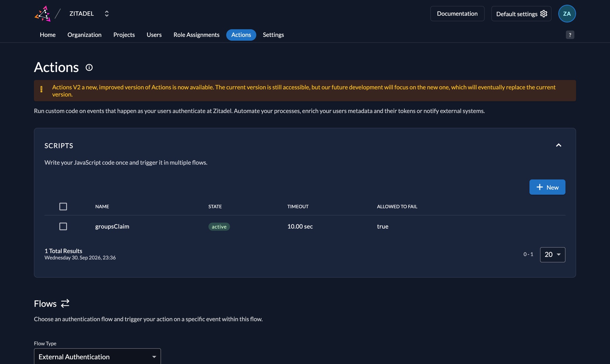Click the info icon beside Actions heading
The width and height of the screenshot is (610, 364).
coord(89,67)
